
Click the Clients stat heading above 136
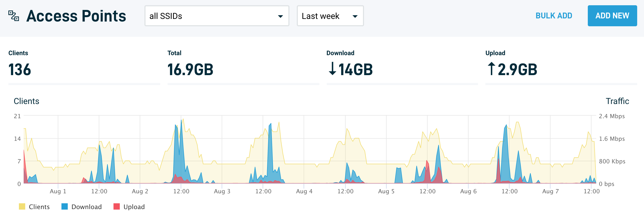pyautogui.click(x=18, y=53)
